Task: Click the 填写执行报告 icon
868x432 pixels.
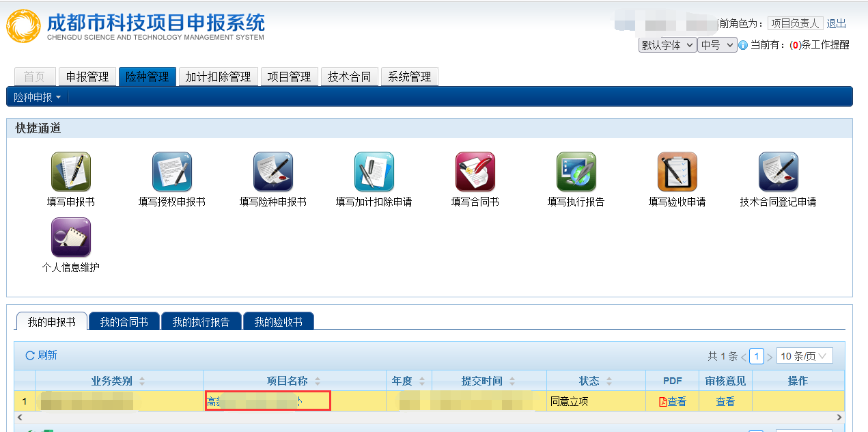Action: point(576,172)
